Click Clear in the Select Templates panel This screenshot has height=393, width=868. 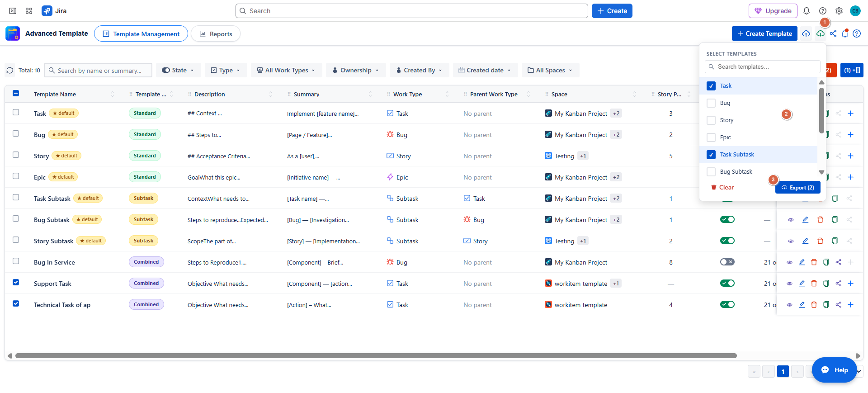point(722,187)
